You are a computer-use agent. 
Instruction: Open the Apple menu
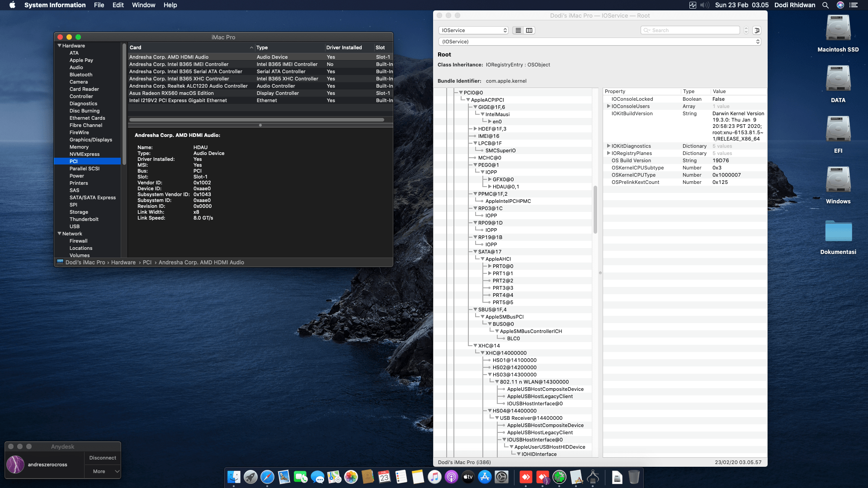[12, 5]
